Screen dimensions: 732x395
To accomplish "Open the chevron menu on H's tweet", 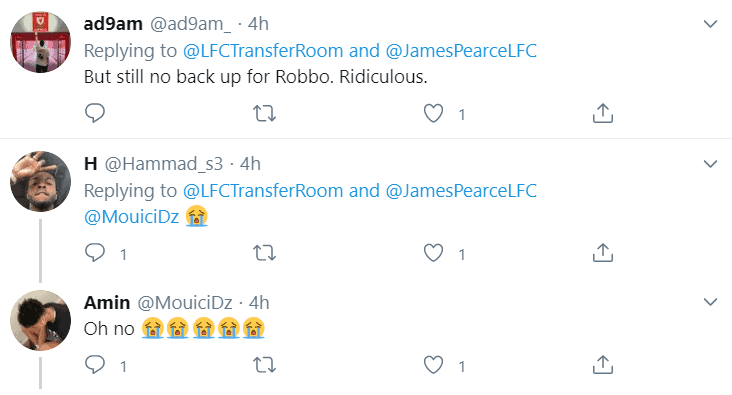I will tap(710, 164).
